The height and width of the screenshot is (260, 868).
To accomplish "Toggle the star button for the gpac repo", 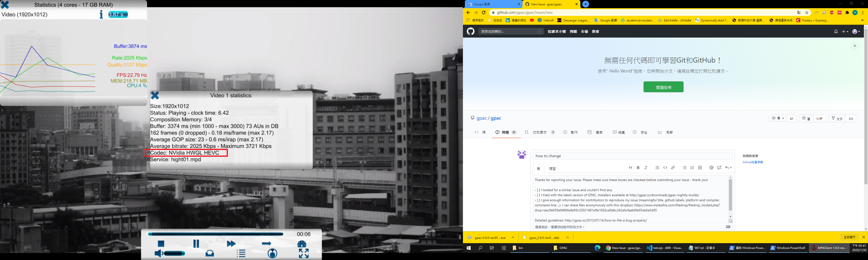I will [806, 118].
